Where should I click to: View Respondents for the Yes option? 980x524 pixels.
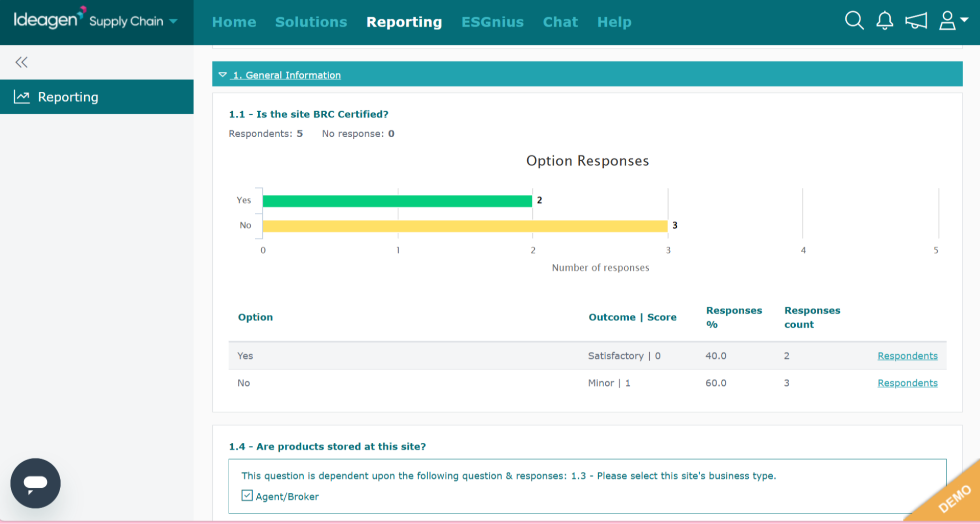(908, 356)
